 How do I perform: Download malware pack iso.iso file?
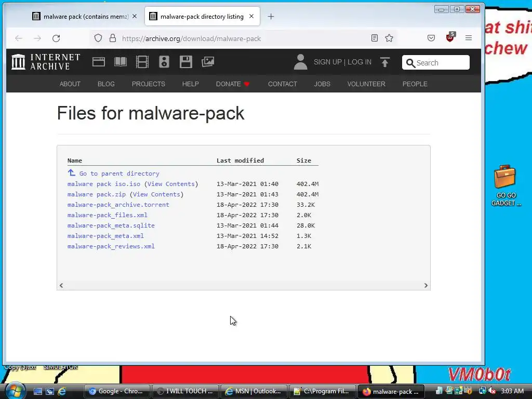(104, 184)
